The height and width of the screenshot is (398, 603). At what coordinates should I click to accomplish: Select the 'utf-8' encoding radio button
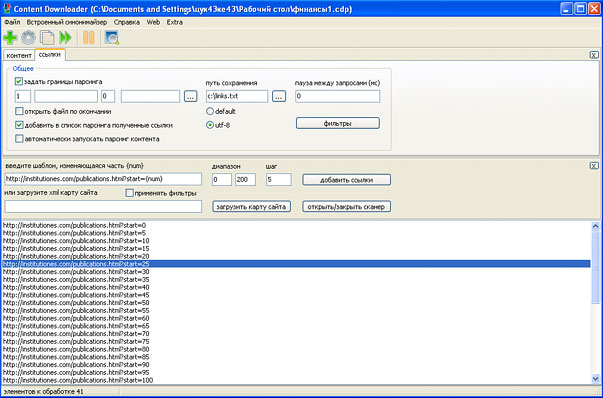210,125
